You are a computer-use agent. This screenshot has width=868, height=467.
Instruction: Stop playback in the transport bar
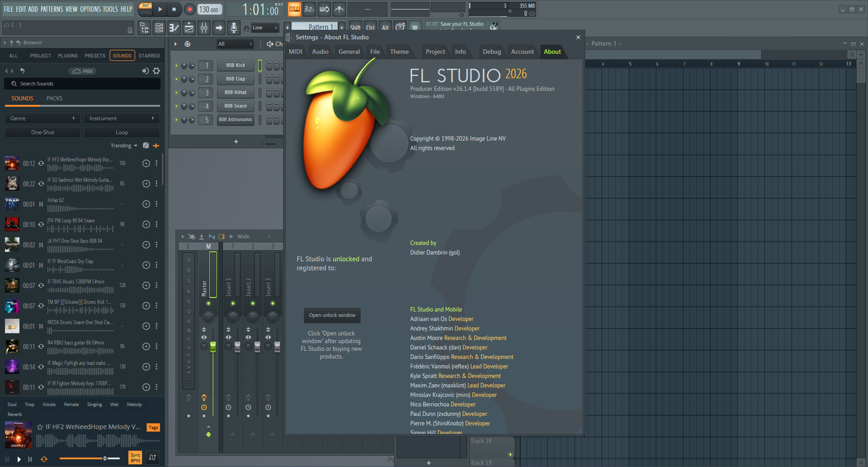174,9
